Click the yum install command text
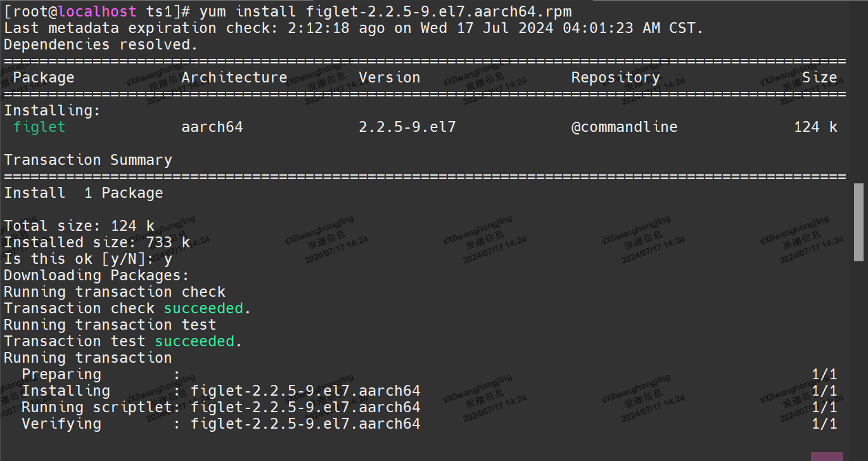868x461 pixels. (385, 11)
